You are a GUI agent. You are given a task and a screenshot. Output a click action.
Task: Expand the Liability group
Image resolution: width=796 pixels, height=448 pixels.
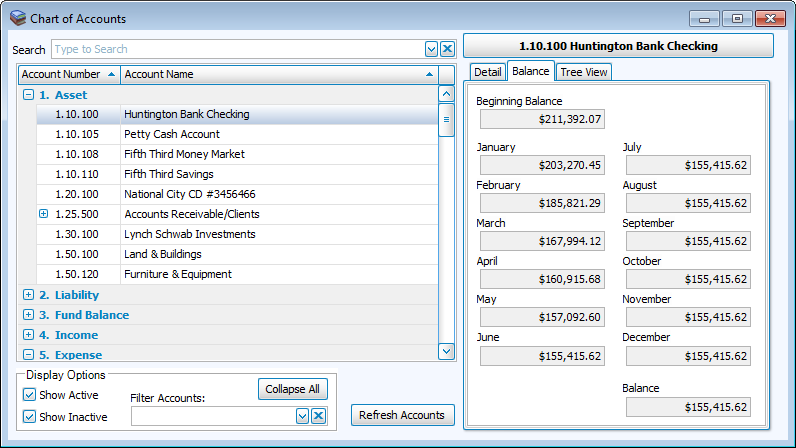pyautogui.click(x=28, y=295)
